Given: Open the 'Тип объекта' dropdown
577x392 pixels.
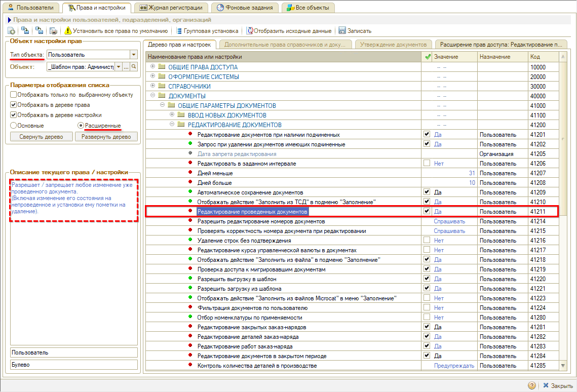Looking at the screenshot, I should [x=134, y=55].
